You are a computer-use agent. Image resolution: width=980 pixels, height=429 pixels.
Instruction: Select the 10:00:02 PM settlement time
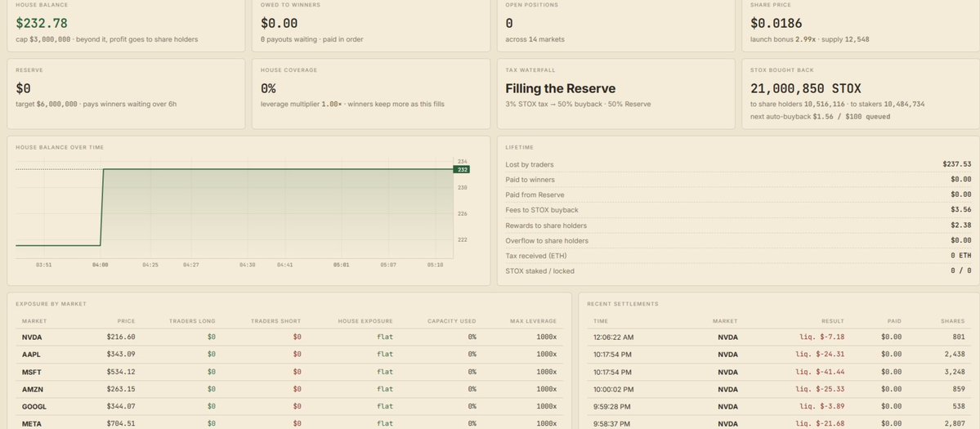pyautogui.click(x=614, y=389)
